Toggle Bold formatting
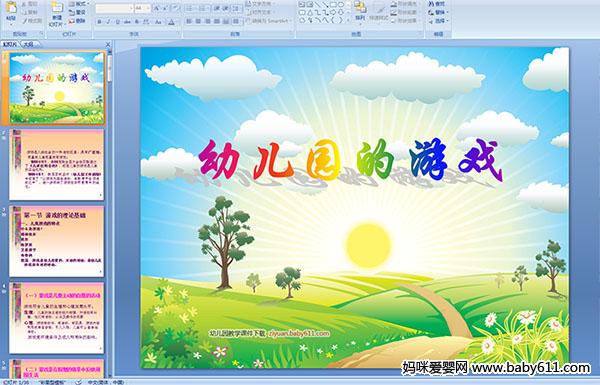 coord(99,22)
